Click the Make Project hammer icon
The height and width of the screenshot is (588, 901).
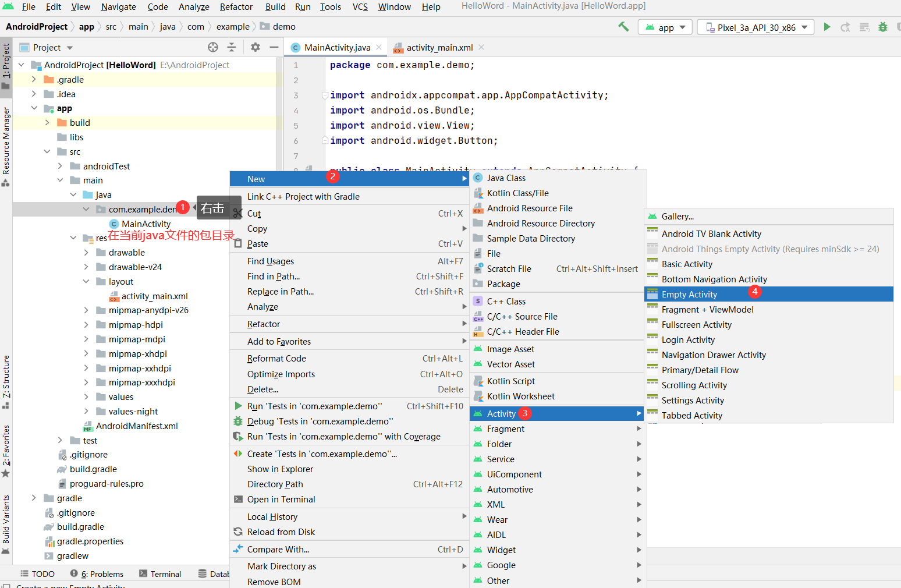click(623, 27)
